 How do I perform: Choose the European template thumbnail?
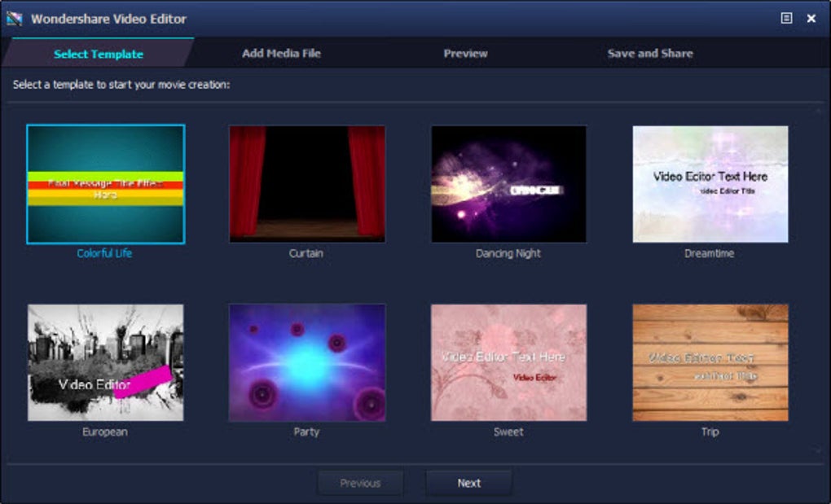pyautogui.click(x=105, y=362)
